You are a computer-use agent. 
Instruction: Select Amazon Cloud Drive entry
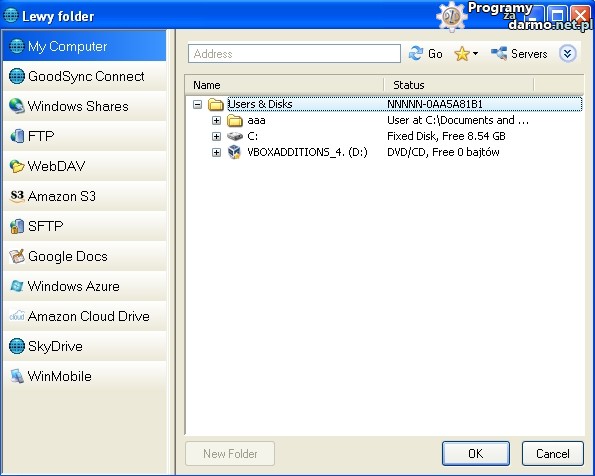point(84,316)
